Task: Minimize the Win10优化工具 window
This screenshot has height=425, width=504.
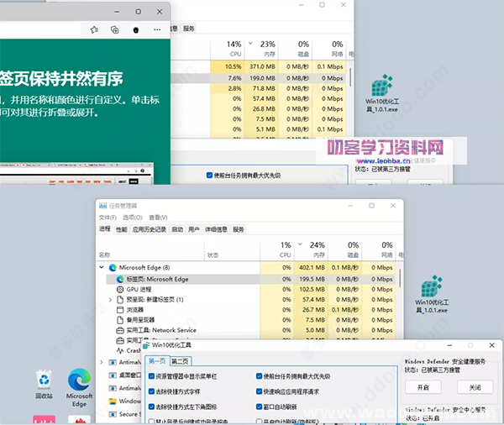Action: tap(449, 345)
